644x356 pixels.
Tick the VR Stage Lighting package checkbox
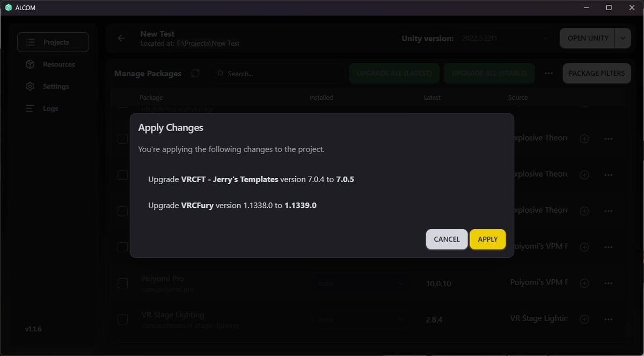tap(122, 319)
